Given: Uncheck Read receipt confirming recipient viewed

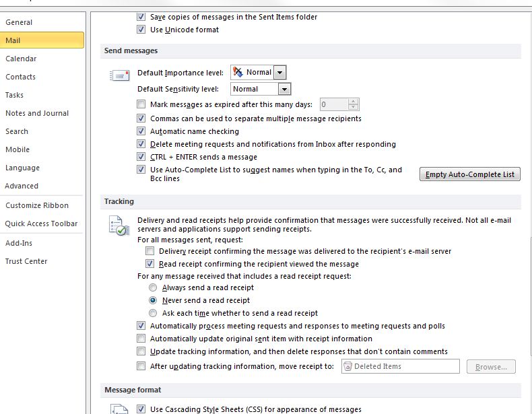Looking at the screenshot, I should pos(150,264).
